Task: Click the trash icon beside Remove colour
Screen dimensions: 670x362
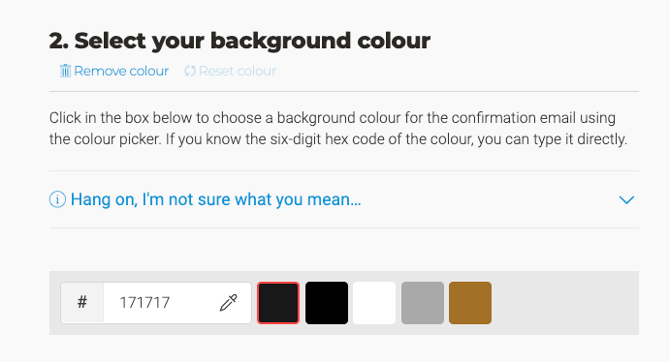Action: pos(65,71)
